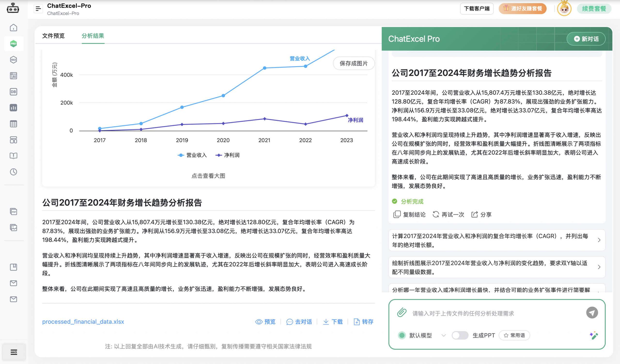Screen dimensions: 620x364
Task: Open the DB database icon in the sidebar
Action: click(14, 92)
